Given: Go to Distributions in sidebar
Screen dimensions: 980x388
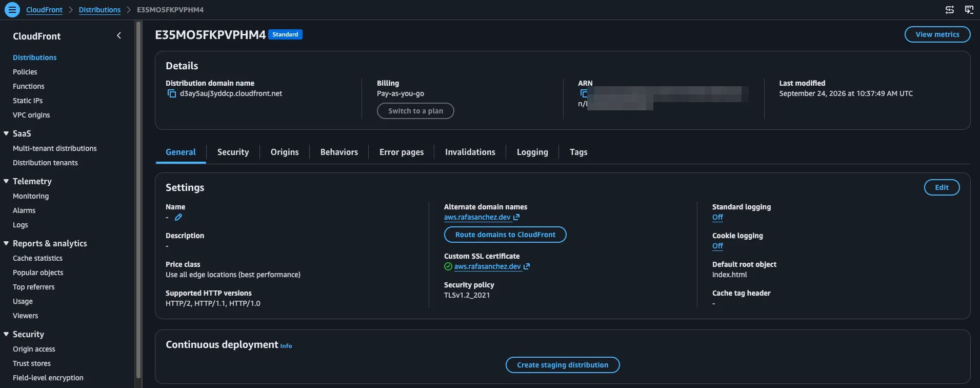Looking at the screenshot, I should tap(35, 57).
